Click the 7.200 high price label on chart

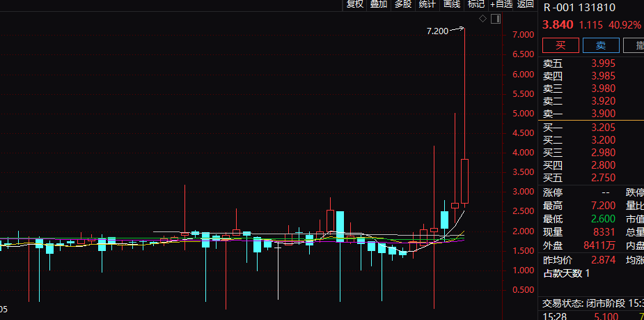[437, 31]
